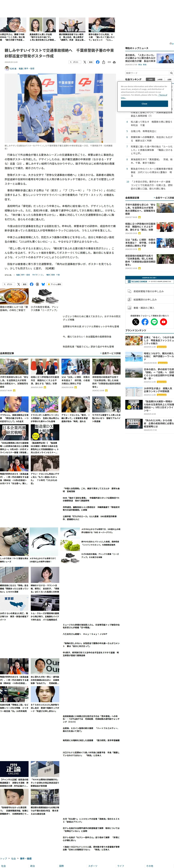Click Facebook share icon after the article
Image resolution: width=174 pixels, height=868 pixels.
(31, 284)
